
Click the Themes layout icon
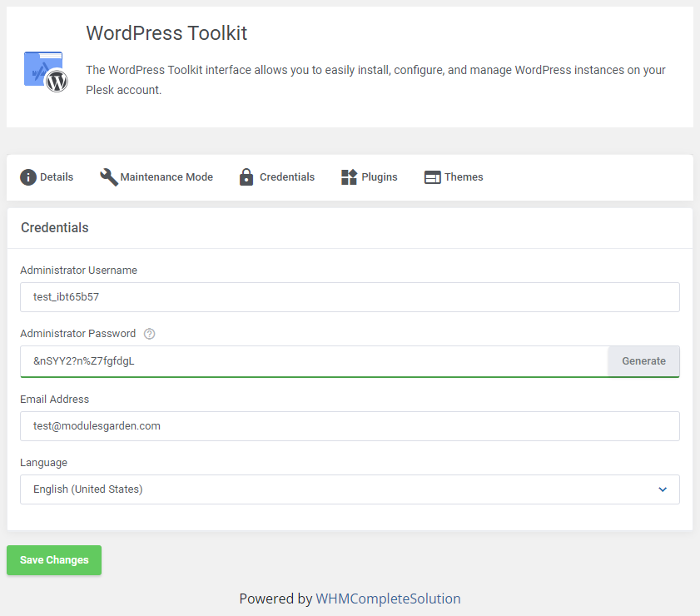tap(432, 177)
